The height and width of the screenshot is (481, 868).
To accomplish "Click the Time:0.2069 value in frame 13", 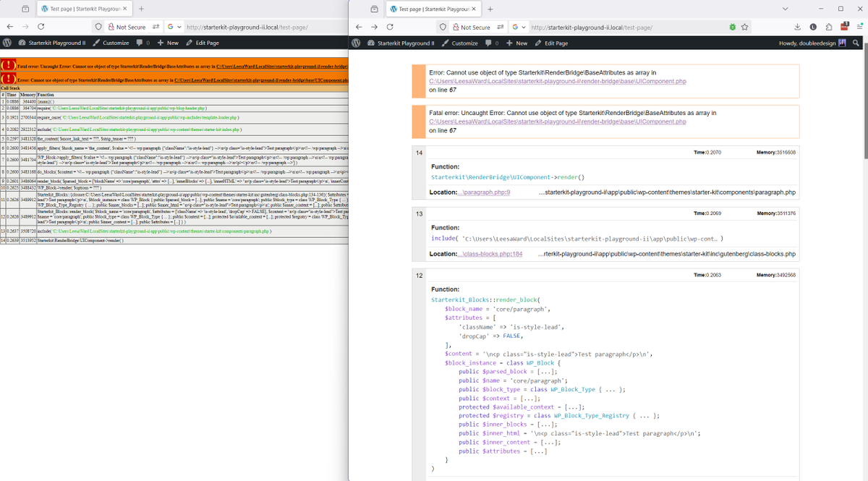I will (707, 213).
